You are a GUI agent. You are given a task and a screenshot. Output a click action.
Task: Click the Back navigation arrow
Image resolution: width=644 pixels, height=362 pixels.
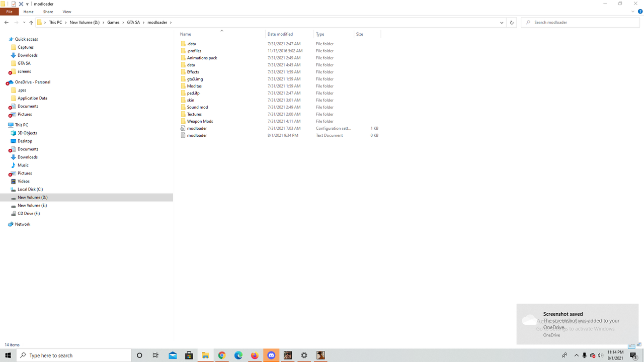coord(6,23)
